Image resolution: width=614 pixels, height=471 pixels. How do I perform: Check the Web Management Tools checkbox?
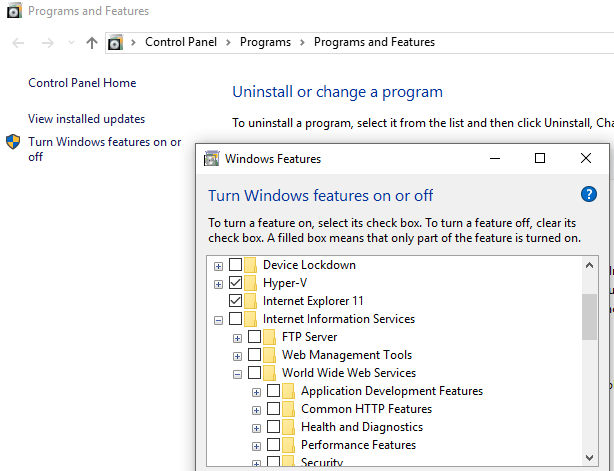tap(255, 355)
